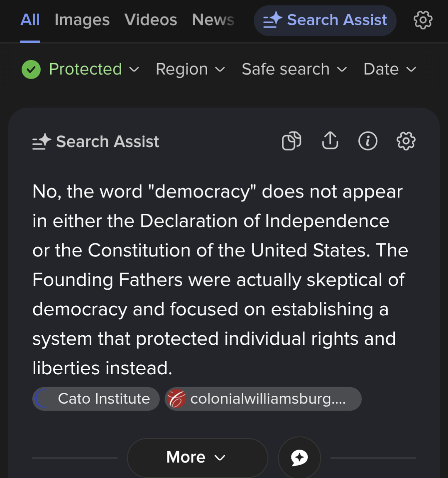Switch to the Videos tab
The image size is (448, 478).
pos(151,20)
